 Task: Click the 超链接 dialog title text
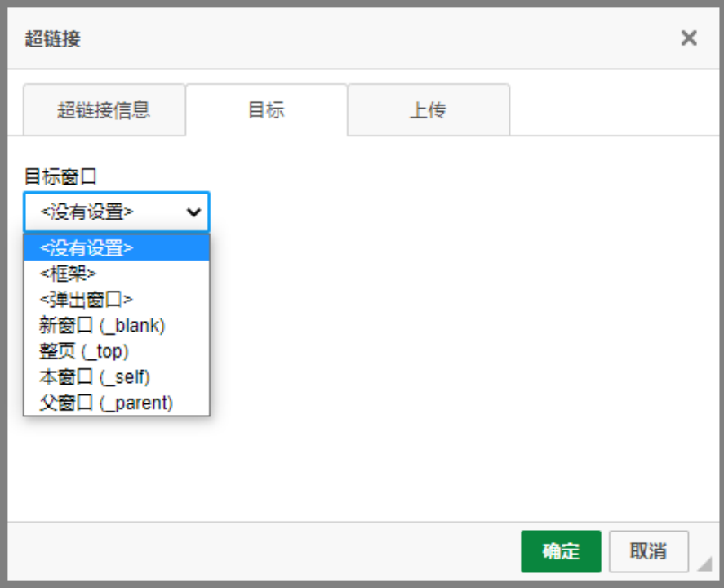(x=53, y=38)
